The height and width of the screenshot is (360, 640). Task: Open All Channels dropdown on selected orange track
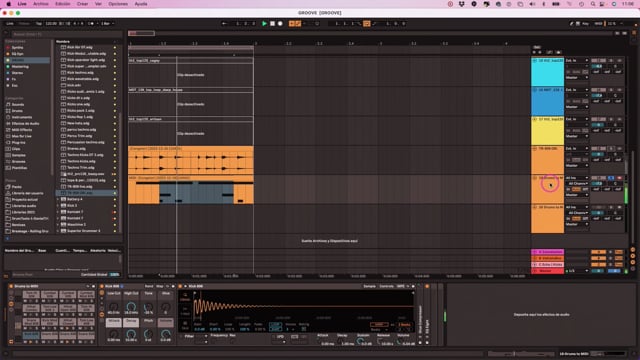coord(578,184)
